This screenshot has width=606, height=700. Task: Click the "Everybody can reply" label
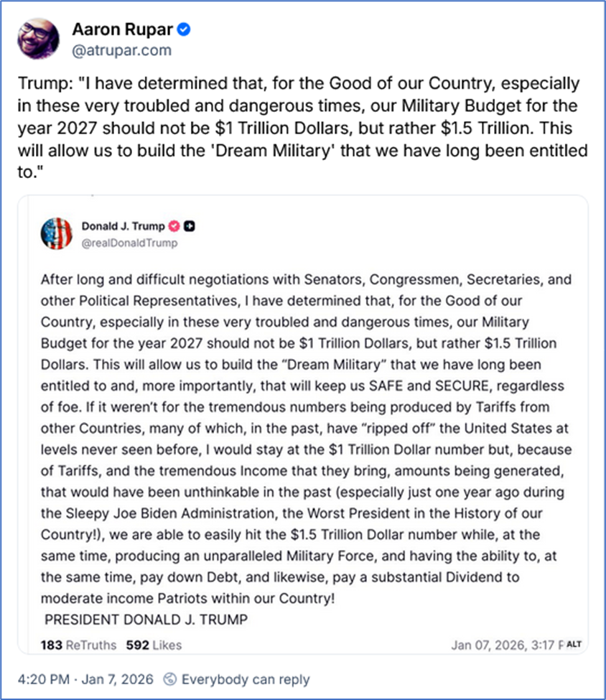point(246,678)
